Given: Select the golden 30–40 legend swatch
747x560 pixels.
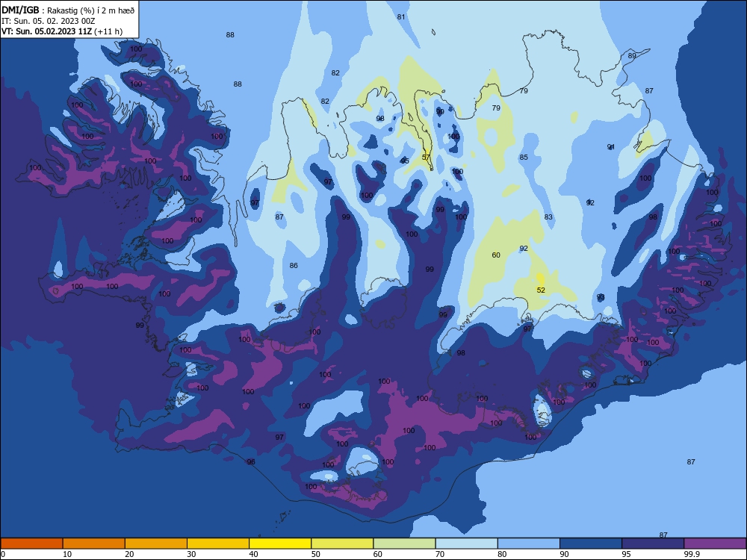Looking at the screenshot, I should 218,544.
